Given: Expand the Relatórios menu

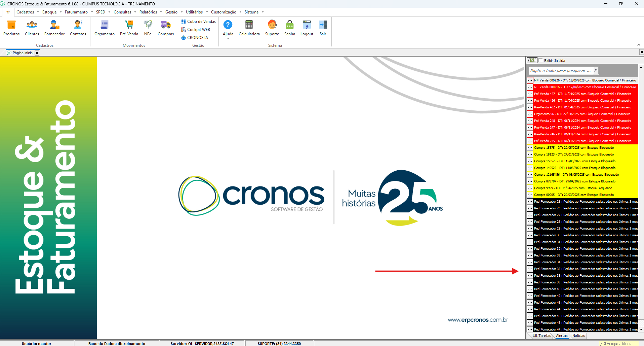Looking at the screenshot, I should pyautogui.click(x=148, y=12).
